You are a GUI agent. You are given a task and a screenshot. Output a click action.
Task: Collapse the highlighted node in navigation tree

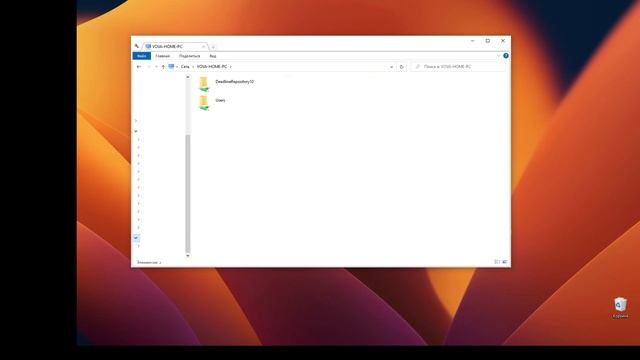point(136,238)
